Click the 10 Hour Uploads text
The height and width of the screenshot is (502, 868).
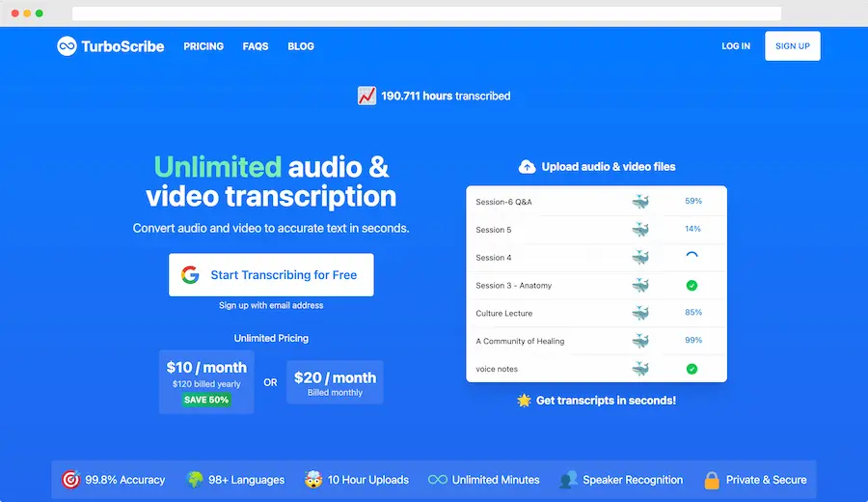[368, 481]
